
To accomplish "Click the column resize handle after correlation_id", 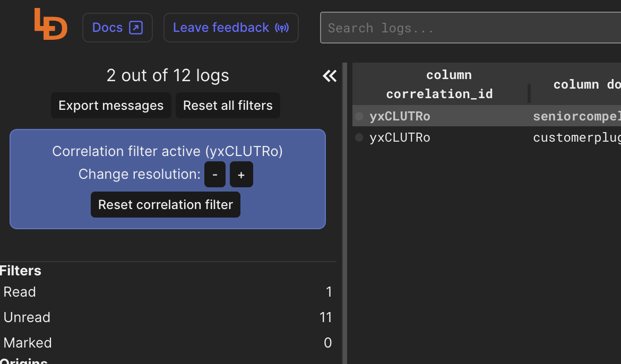I will (x=529, y=93).
